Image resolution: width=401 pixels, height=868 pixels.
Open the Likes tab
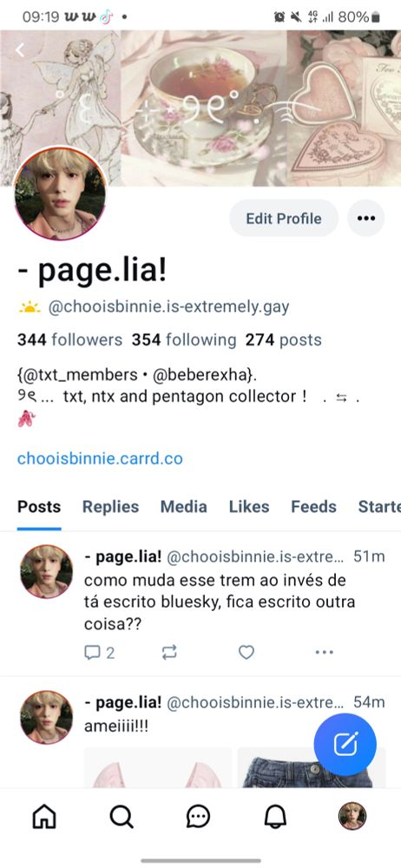(249, 507)
